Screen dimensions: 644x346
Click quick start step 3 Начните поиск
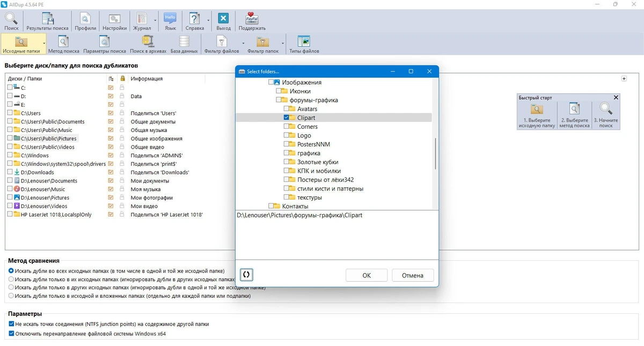pyautogui.click(x=606, y=115)
